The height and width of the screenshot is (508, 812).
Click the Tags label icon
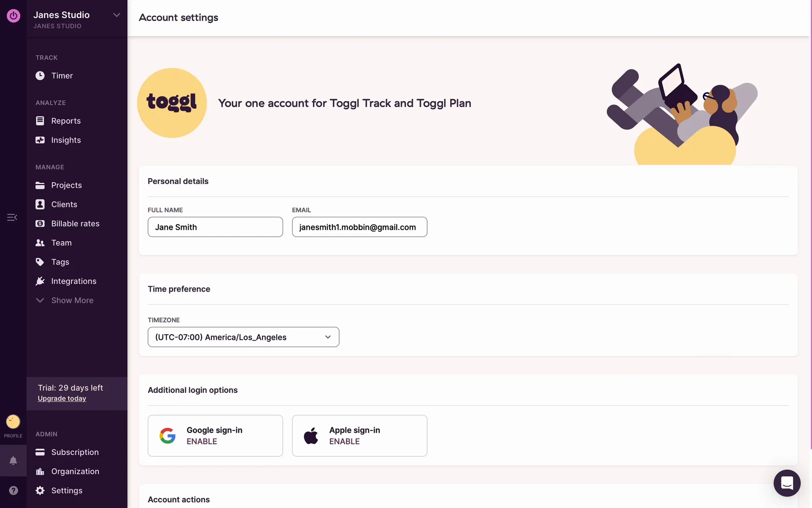tap(40, 262)
